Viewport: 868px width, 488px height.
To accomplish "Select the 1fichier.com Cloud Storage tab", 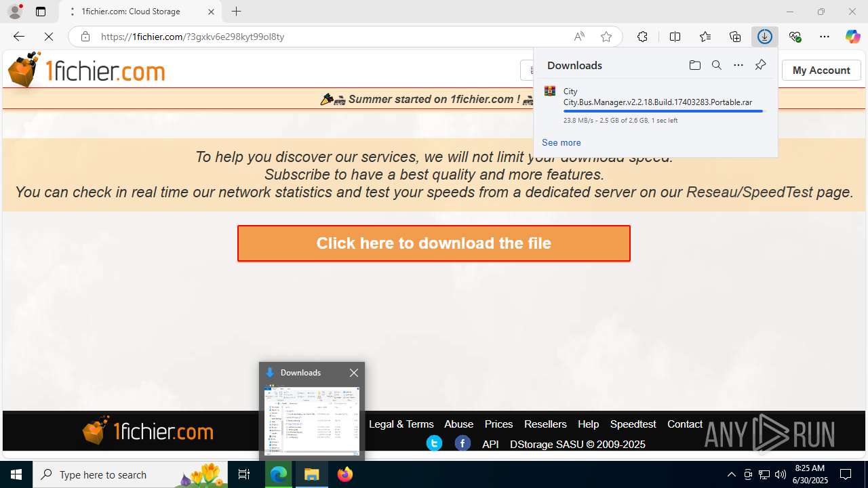I will point(140,12).
